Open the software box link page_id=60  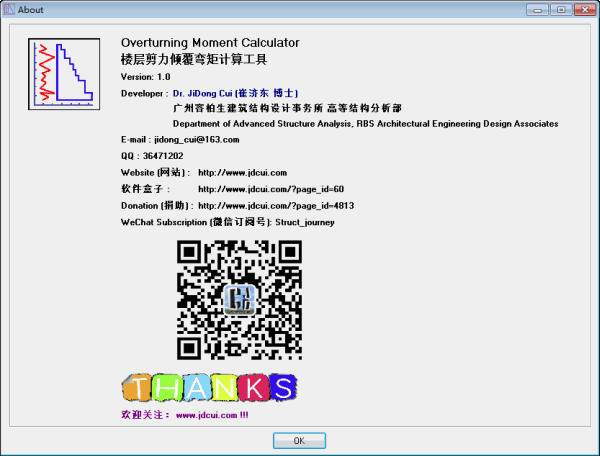coord(271,189)
